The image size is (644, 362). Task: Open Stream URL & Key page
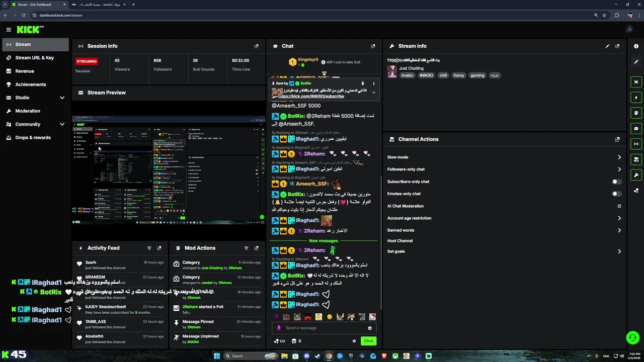(35, 58)
